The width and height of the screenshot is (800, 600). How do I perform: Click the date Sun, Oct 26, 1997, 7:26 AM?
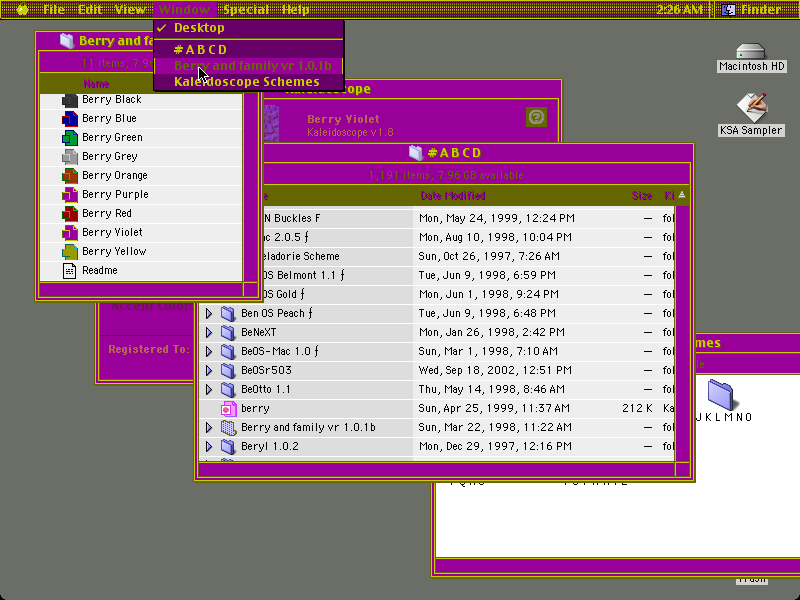tap(489, 256)
